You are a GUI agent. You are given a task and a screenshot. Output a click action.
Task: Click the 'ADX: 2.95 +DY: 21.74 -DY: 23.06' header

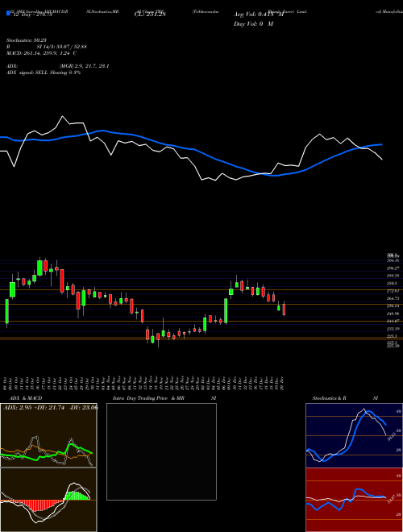50,408
